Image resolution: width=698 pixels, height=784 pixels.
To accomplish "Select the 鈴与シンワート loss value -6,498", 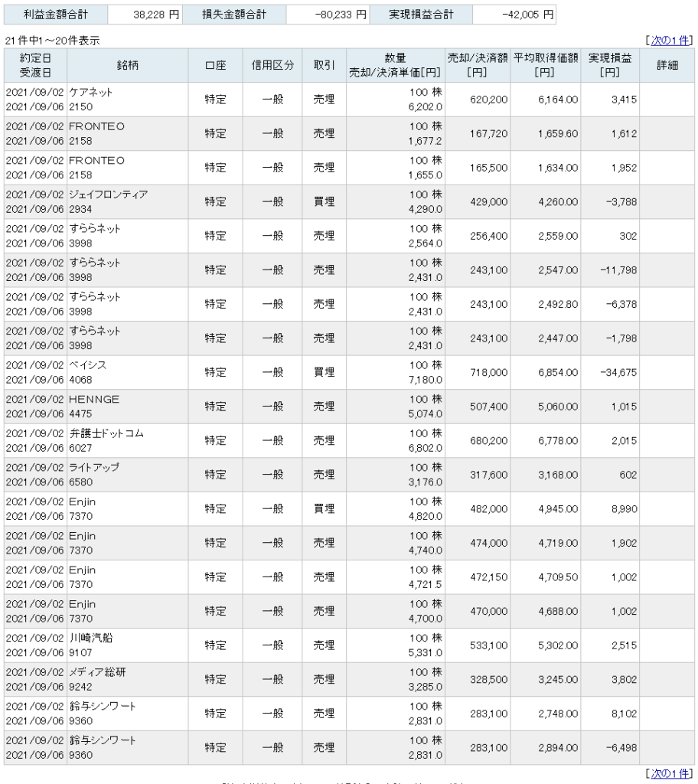I will click(621, 748).
